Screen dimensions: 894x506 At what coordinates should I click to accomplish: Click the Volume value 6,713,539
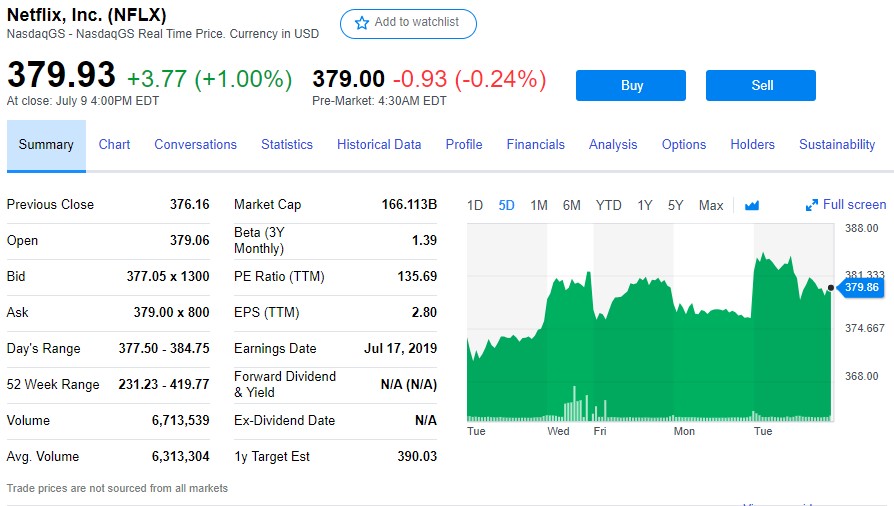tap(181, 420)
